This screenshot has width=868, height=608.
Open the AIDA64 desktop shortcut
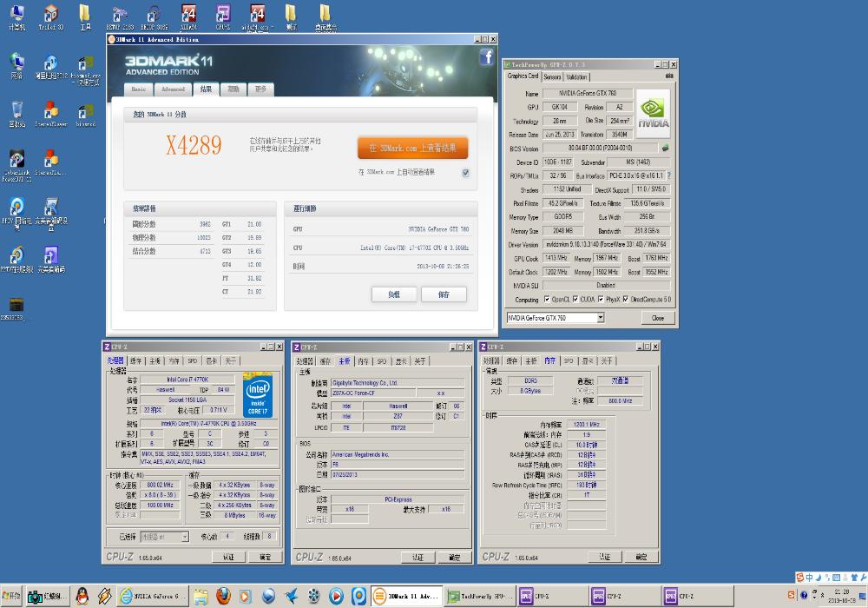coord(188,17)
